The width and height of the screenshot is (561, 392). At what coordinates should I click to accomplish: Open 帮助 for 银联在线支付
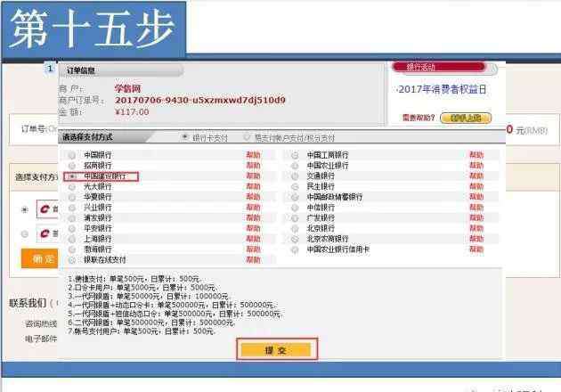[253, 260]
